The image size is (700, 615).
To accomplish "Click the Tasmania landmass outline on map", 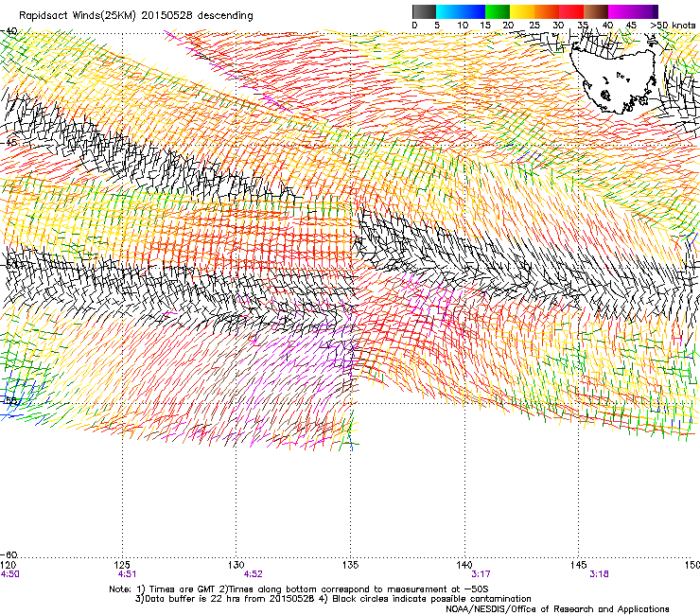I will tap(614, 80).
